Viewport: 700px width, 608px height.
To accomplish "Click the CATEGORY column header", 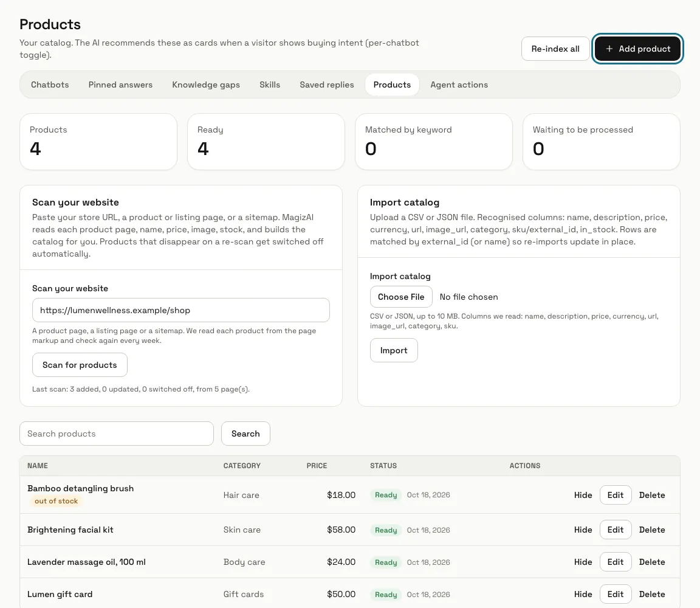I will tap(242, 466).
